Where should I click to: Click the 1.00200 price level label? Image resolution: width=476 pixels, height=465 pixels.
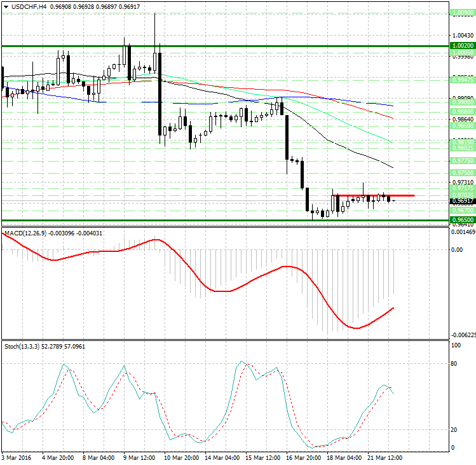463,46
